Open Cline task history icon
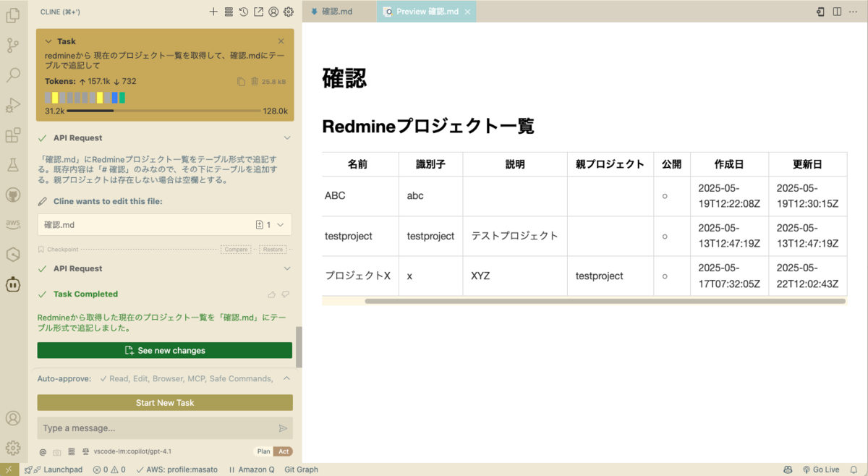Viewport: 868px width, 476px height. 244,12
